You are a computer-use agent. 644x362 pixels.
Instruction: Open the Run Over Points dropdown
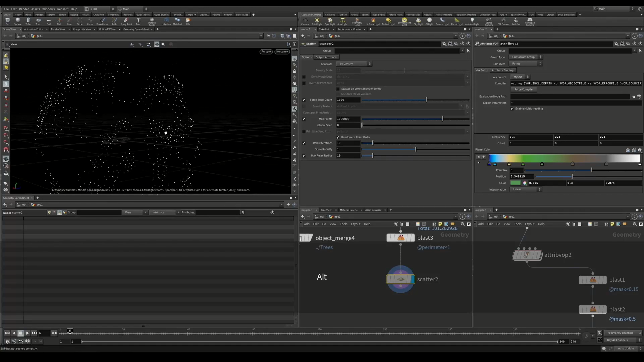[526, 64]
